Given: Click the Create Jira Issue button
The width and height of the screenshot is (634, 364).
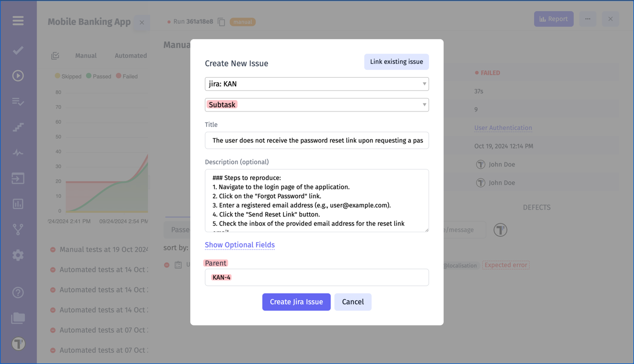Looking at the screenshot, I should click(296, 302).
